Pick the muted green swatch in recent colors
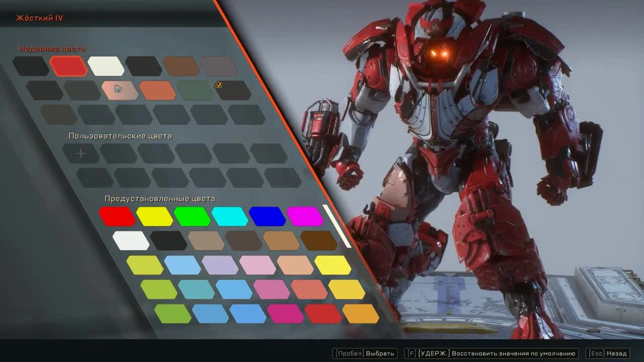 [x=195, y=90]
